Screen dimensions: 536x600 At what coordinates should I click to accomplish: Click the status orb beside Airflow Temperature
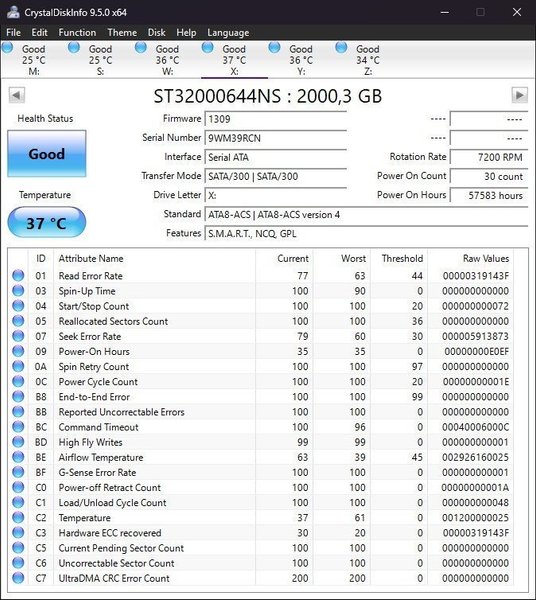(18, 457)
